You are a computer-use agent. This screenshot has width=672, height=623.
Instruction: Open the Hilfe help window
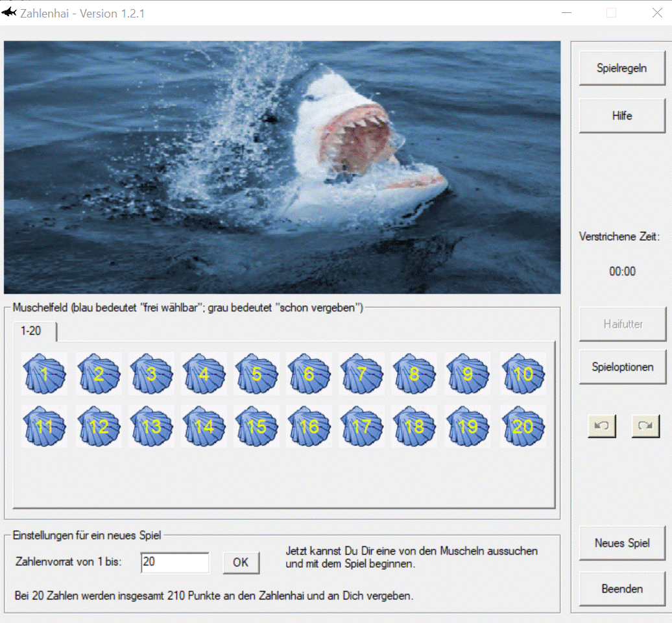tap(622, 116)
